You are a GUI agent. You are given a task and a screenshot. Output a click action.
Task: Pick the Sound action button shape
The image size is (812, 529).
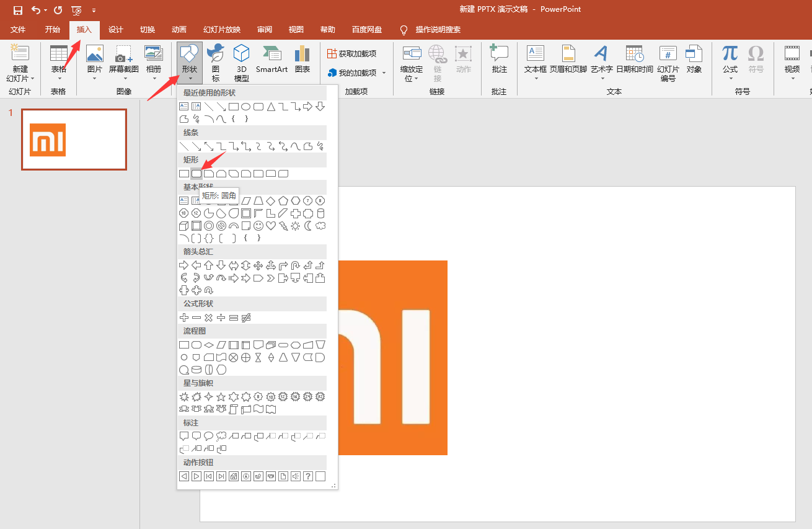tap(296, 476)
